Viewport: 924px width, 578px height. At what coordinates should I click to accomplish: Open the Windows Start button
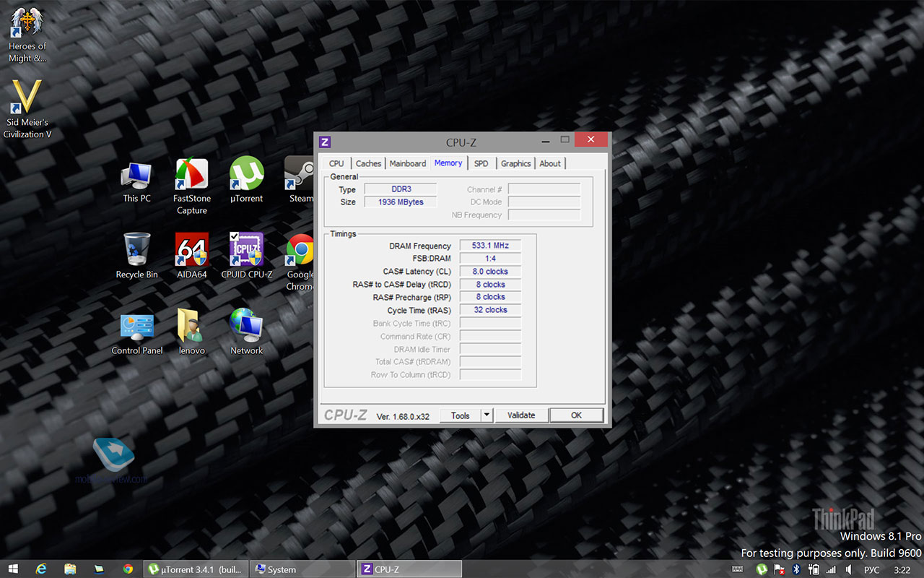pos(13,569)
